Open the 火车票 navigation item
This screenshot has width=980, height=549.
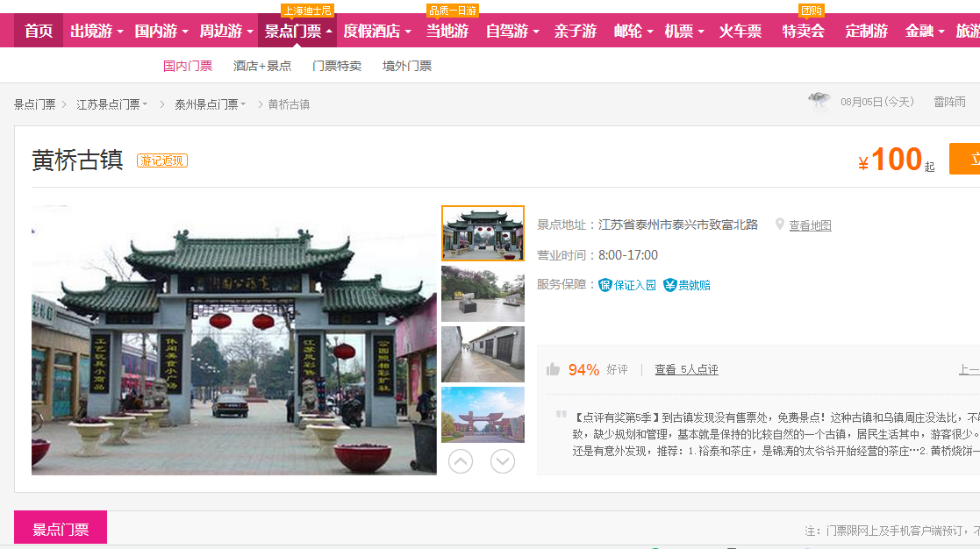pos(740,32)
